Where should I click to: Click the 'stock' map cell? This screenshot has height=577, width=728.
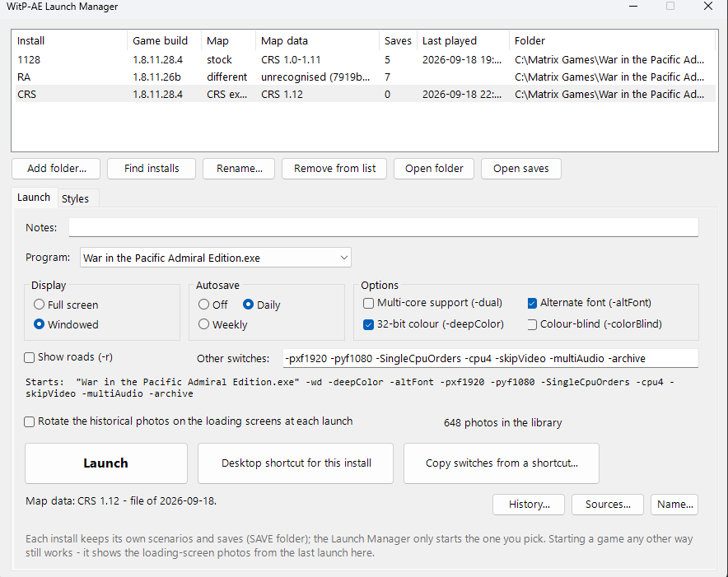[219, 60]
